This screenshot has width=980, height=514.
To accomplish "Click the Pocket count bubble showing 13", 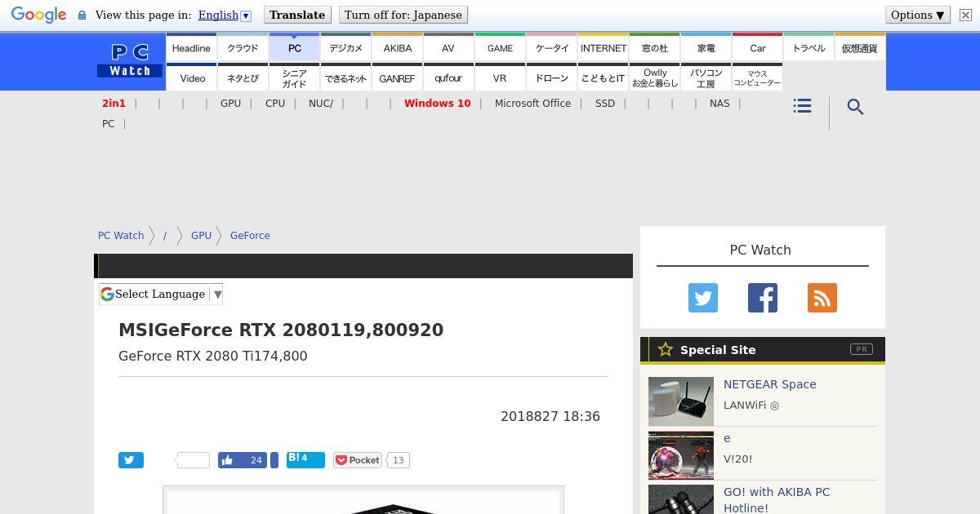I will tap(398, 460).
